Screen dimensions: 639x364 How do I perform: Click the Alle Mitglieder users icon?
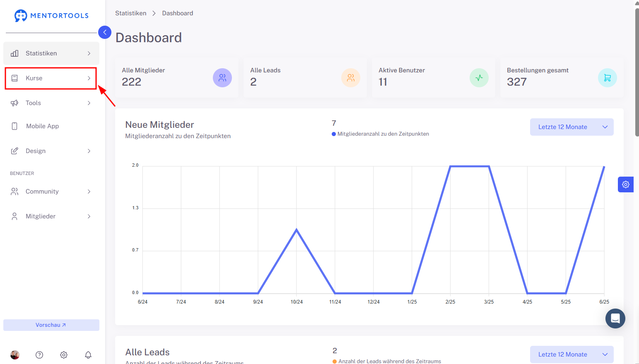pyautogui.click(x=222, y=78)
